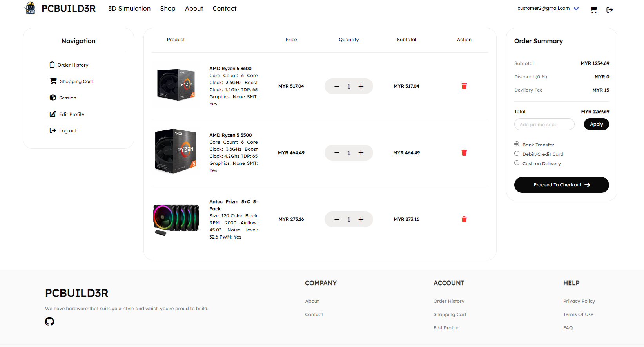The width and height of the screenshot is (644, 347).
Task: Click Proceed To Checkout button
Action: 562,185
